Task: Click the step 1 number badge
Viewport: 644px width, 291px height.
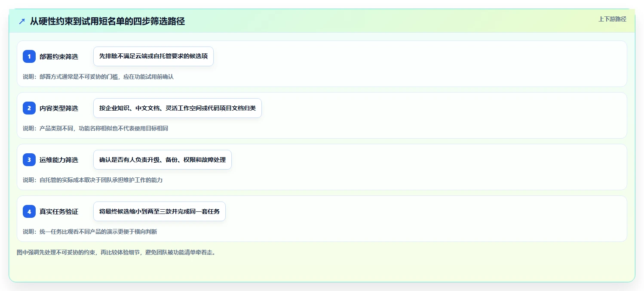Action: [x=29, y=56]
